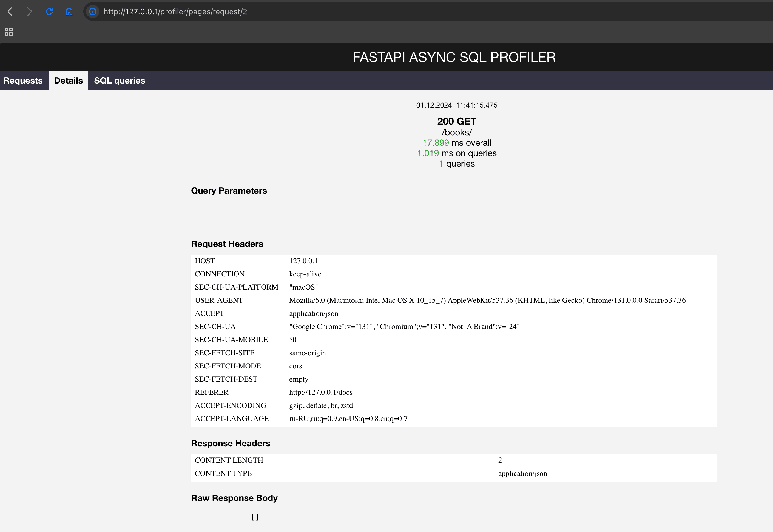Viewport: 773px width, 532px height.
Task: Click the 17.899 ms overall timing
Action: pos(456,143)
